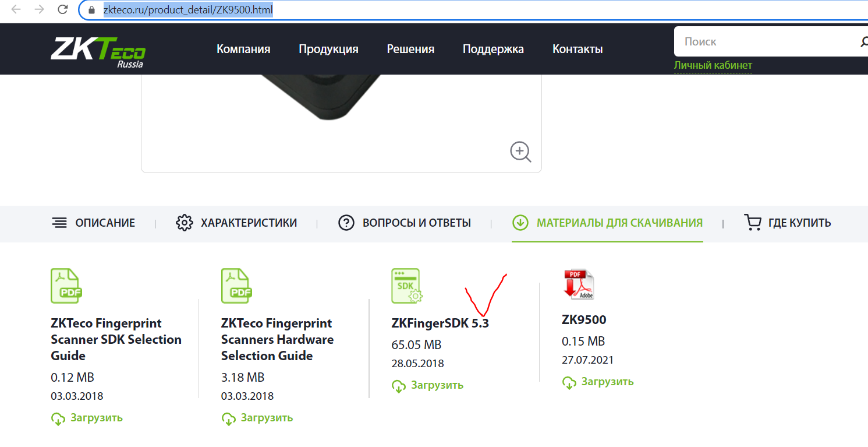This screenshot has width=868, height=447.
Task: Click the ОПИСАНИЕ lines icon
Action: pyautogui.click(x=59, y=223)
